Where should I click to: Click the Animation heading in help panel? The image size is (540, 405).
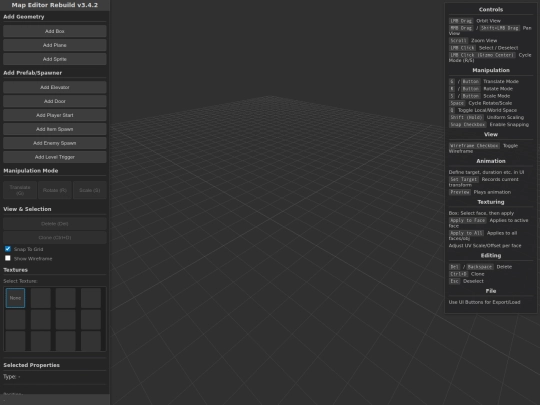click(x=491, y=161)
